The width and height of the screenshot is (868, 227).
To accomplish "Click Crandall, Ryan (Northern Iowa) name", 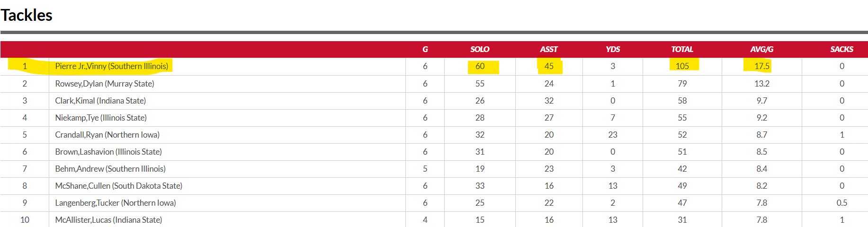I will 107,135.
